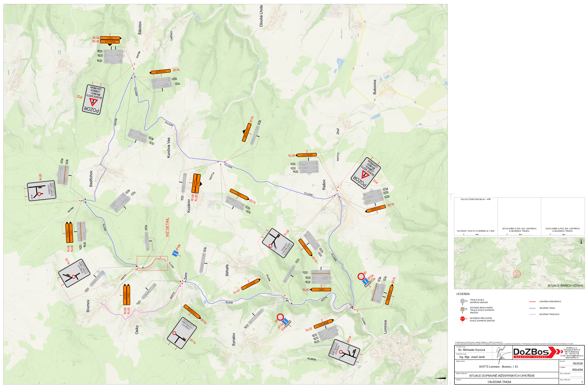
Task: Click the Synalov village label
Action: point(234,339)
